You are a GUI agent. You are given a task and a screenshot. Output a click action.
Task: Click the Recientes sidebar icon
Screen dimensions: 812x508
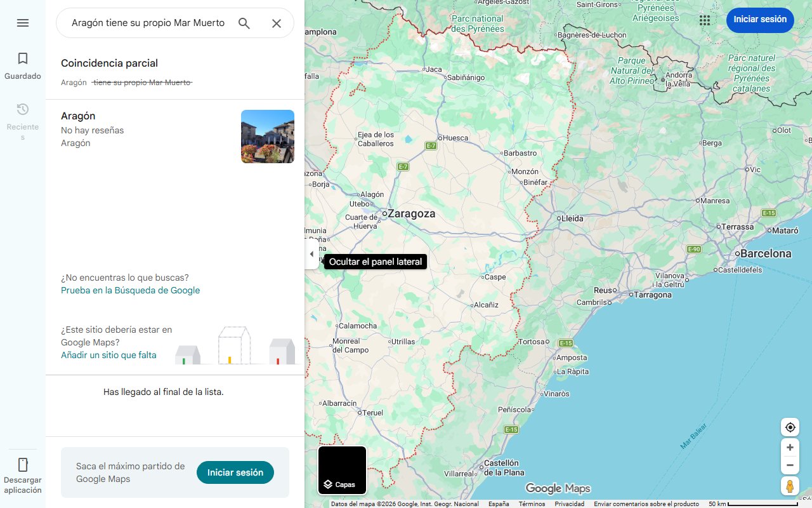[23, 114]
